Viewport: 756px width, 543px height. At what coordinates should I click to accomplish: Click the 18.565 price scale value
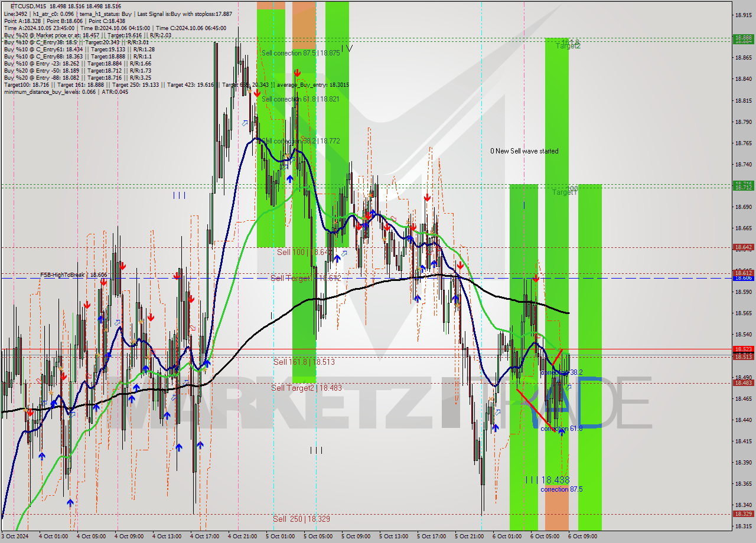[x=743, y=313]
